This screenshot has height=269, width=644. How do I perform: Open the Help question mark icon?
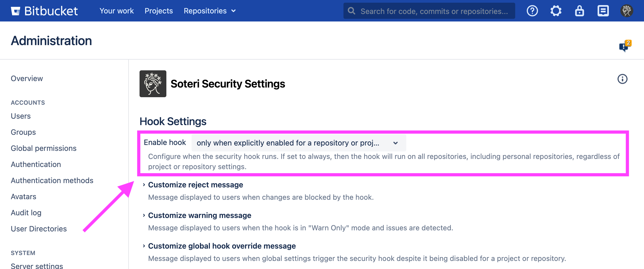tap(532, 11)
